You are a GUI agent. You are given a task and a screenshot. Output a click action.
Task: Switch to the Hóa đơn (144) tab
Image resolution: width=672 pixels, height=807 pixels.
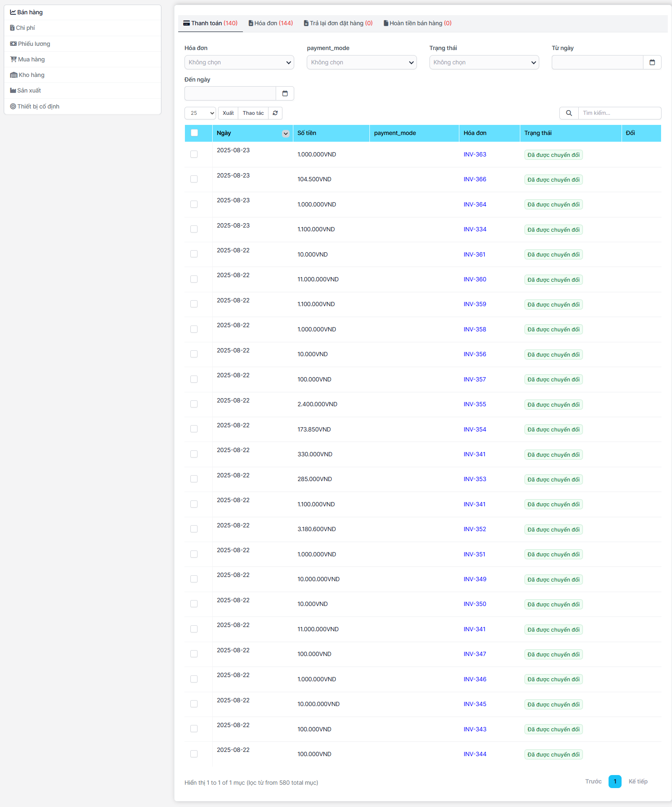pos(271,23)
